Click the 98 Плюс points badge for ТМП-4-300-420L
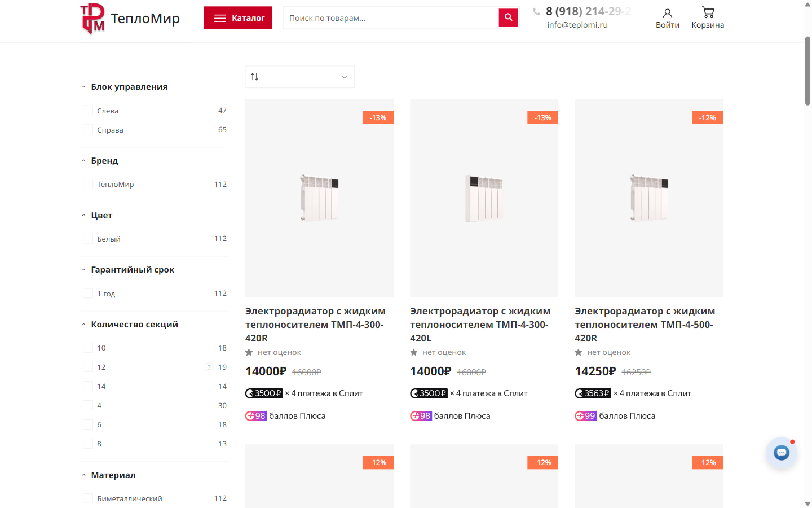812x508 pixels. (421, 416)
